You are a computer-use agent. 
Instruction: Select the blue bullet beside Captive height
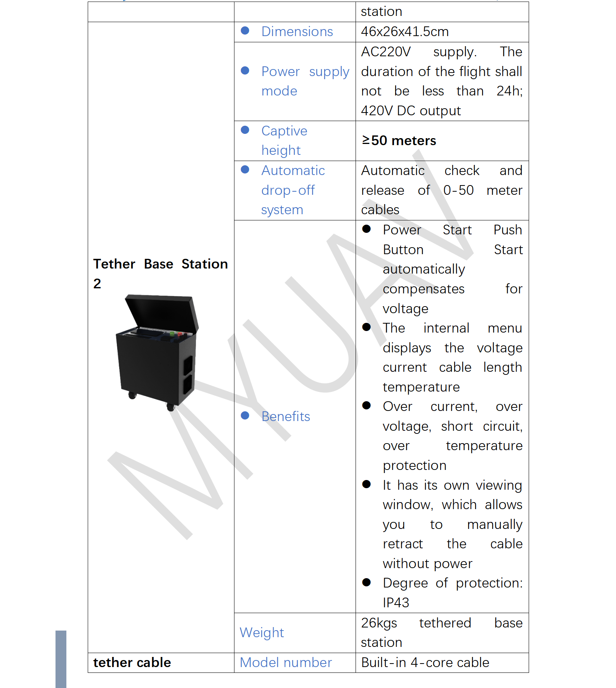(245, 130)
